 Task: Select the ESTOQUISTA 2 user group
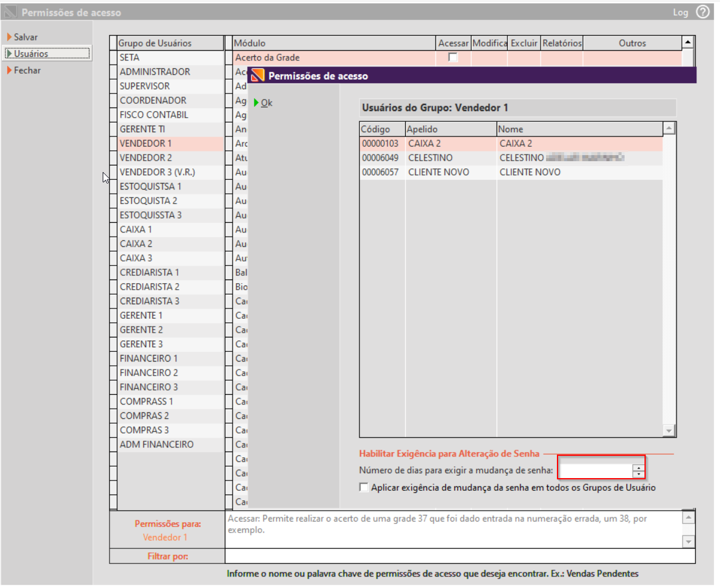click(170, 200)
